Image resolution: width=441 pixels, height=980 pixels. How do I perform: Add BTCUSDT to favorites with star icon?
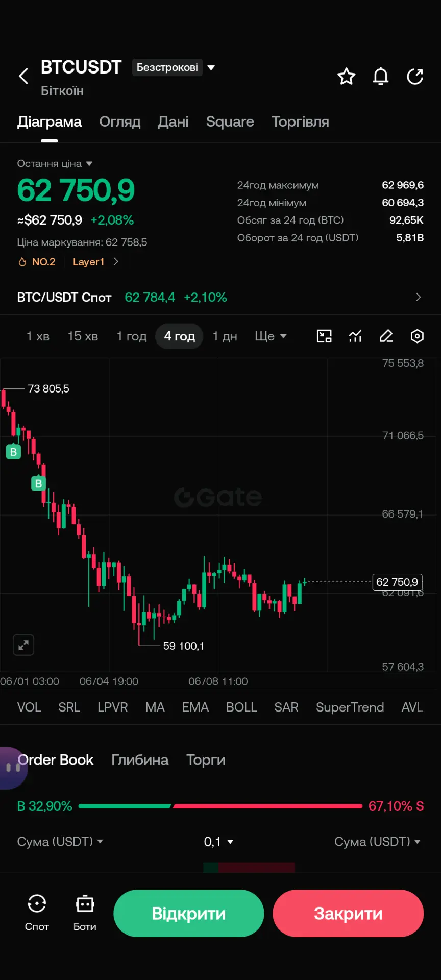[x=347, y=77]
